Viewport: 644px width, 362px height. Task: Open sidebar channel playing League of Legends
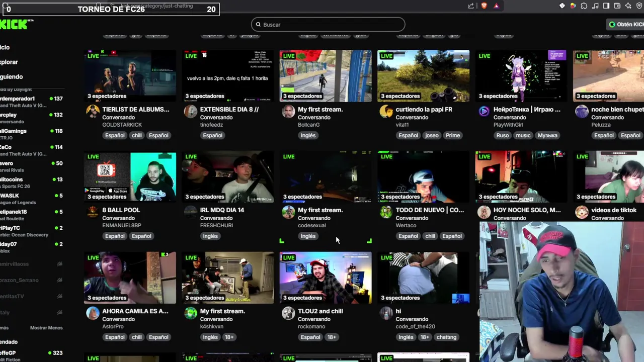(32, 199)
